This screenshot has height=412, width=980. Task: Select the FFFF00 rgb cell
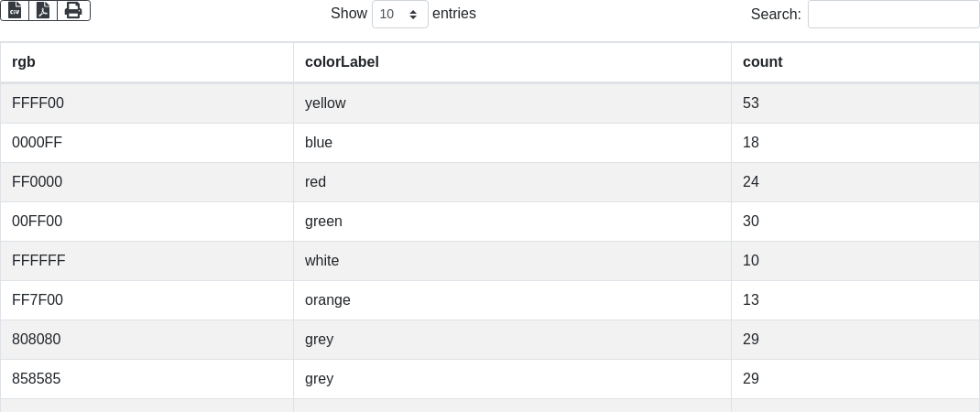coord(38,103)
